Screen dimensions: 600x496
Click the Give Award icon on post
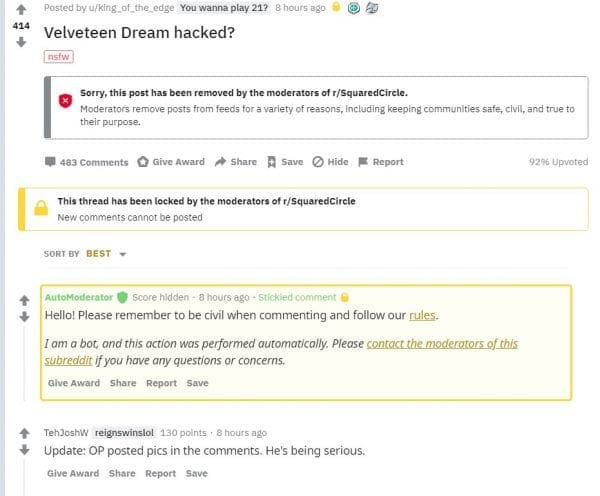click(143, 162)
